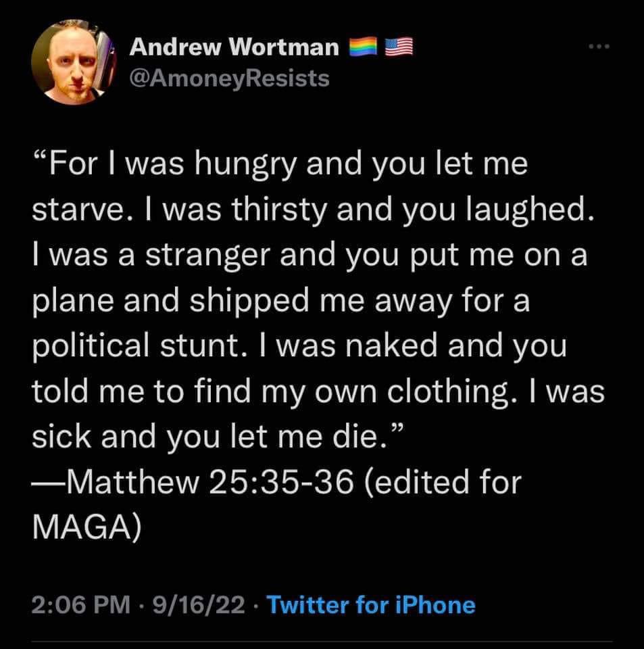Click the 9/16/22 tweet date

pos(199,604)
